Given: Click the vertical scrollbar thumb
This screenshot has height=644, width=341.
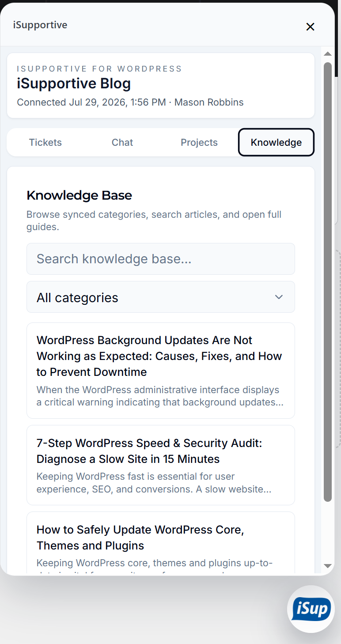Looking at the screenshot, I should (x=328, y=282).
